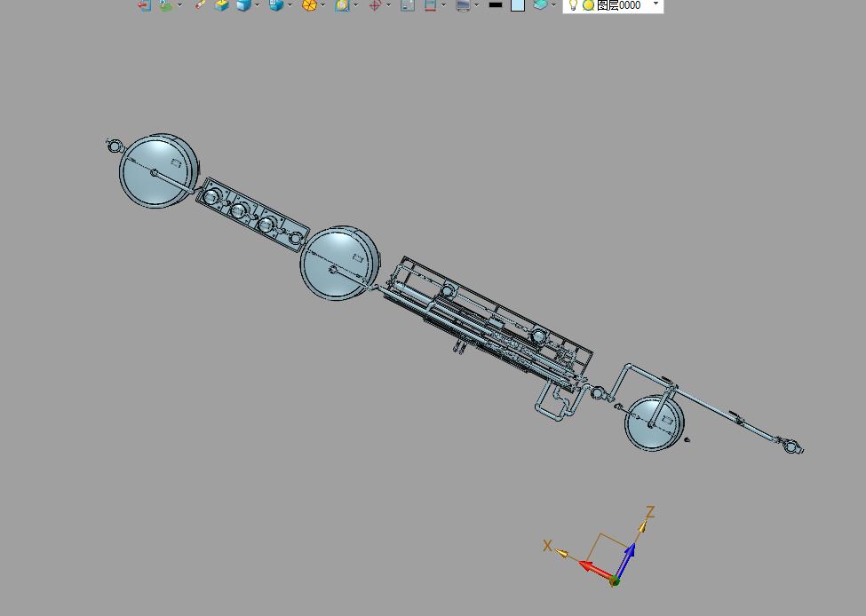The height and width of the screenshot is (616, 866).
Task: Expand dropdown beside cube-with-sheet icon
Action: (290, 5)
